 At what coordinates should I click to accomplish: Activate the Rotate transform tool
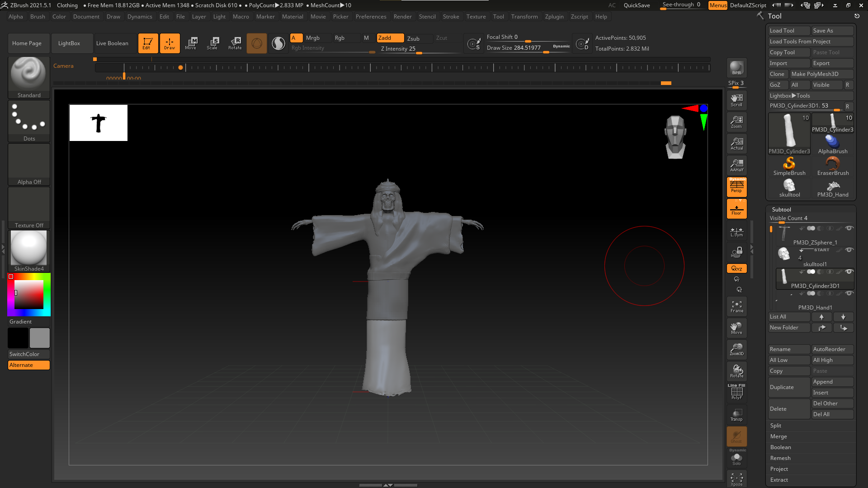coord(235,43)
